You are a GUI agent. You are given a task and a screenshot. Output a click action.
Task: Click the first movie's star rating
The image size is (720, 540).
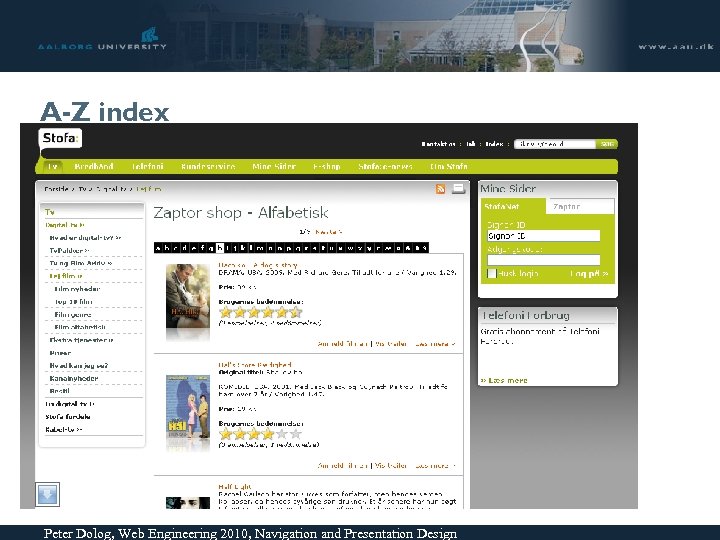point(261,313)
